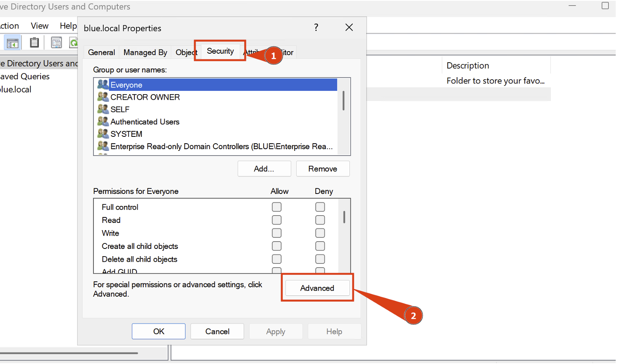The height and width of the screenshot is (364, 617).
Task: Check Deny for Create all child objects
Action: click(x=320, y=246)
